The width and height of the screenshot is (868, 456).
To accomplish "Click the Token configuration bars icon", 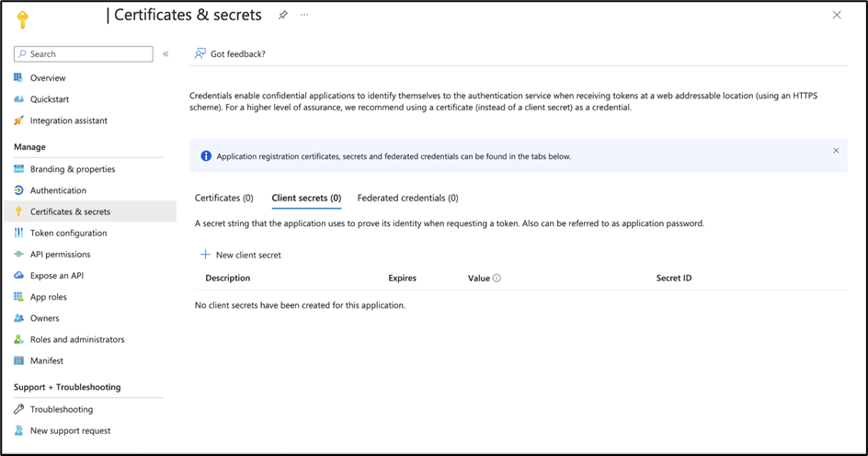I will tap(18, 233).
